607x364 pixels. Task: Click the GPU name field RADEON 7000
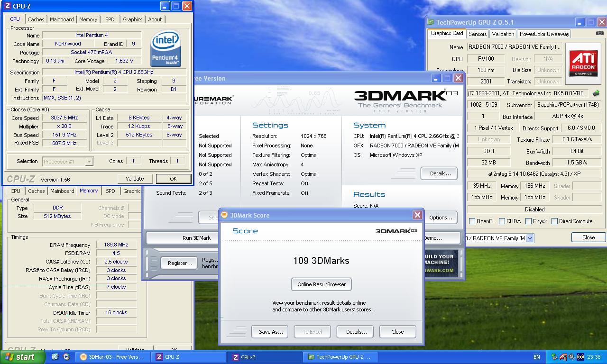pyautogui.click(x=515, y=47)
